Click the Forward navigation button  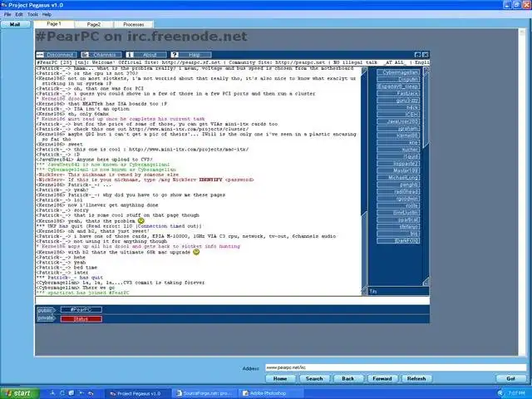382,379
